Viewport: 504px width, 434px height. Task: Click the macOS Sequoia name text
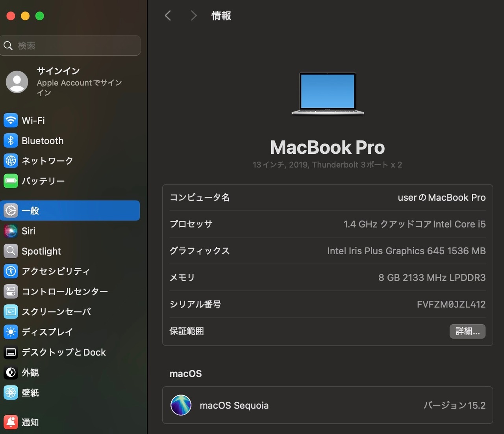[234, 405]
